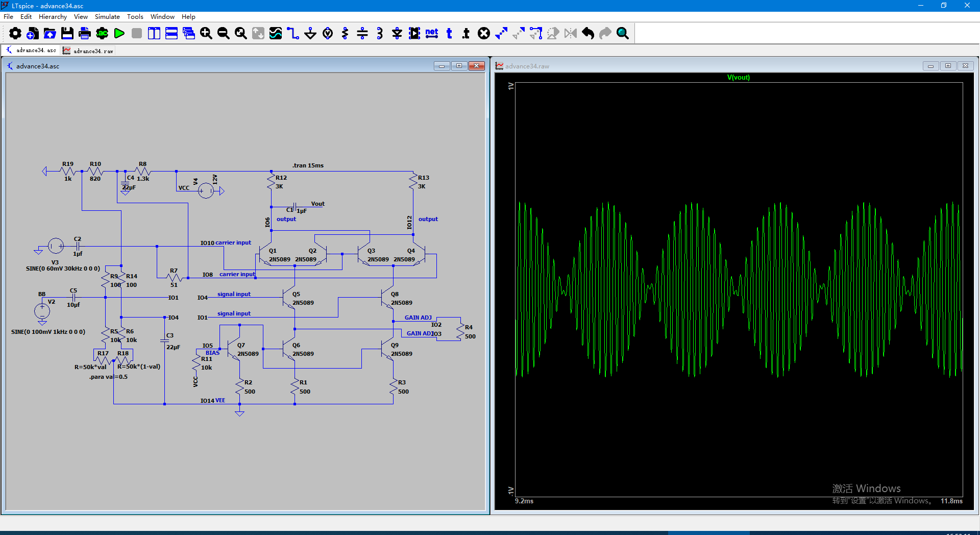Switch to the advance34.raw tab
This screenshot has height=535, width=980.
click(x=88, y=51)
